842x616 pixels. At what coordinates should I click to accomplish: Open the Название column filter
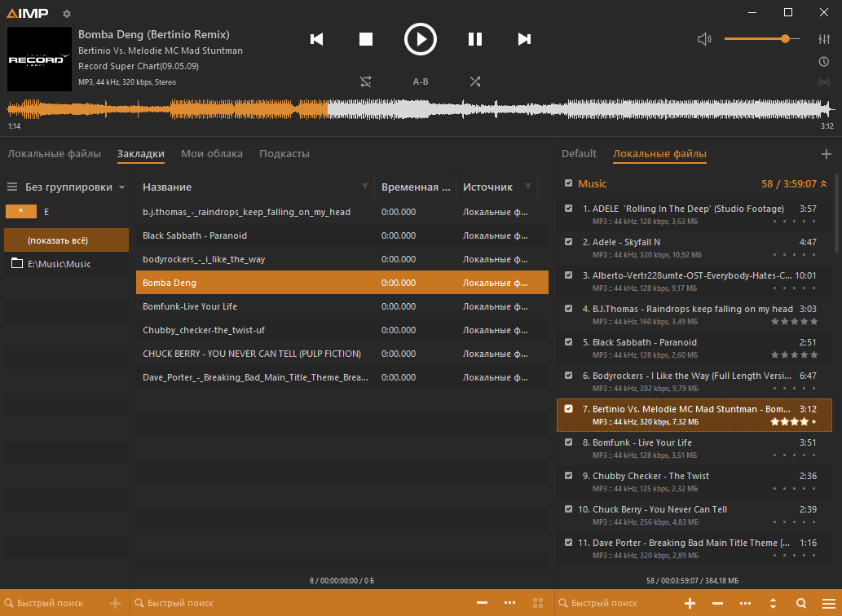[365, 187]
